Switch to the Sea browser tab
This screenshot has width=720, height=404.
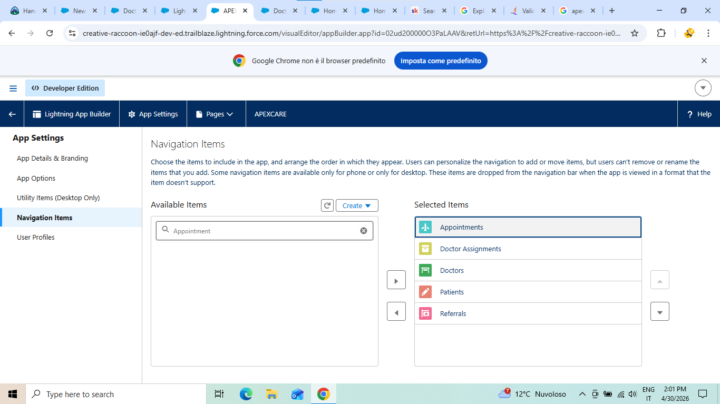428,11
